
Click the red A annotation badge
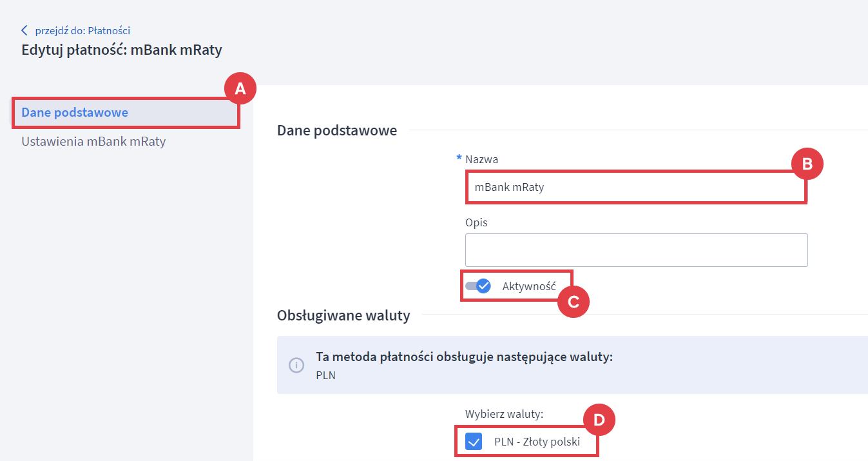(240, 90)
